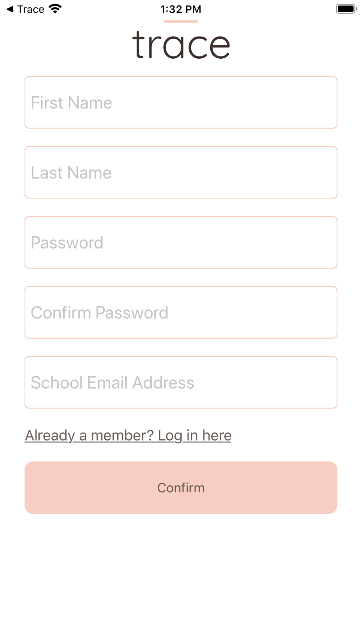Focus the School Email Address field
The width and height of the screenshot is (362, 644).
(x=181, y=382)
